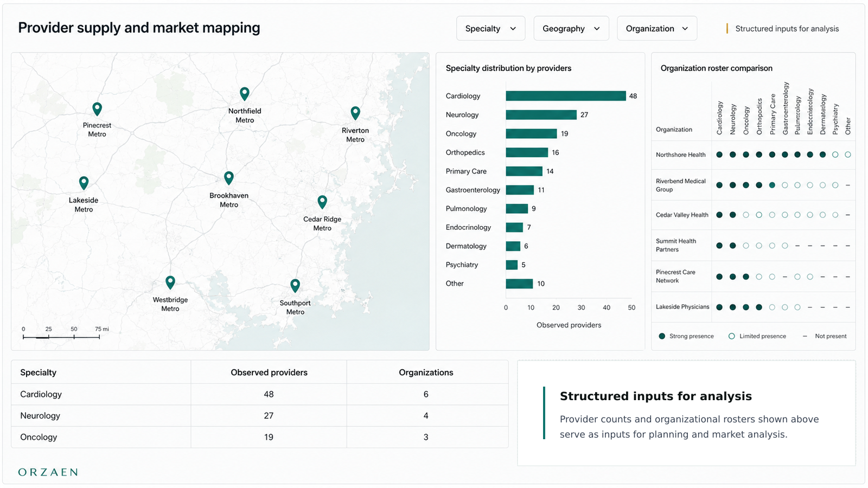Click the Structured inputs for analysis link
This screenshot has height=488, width=868.
pyautogui.click(x=787, y=29)
